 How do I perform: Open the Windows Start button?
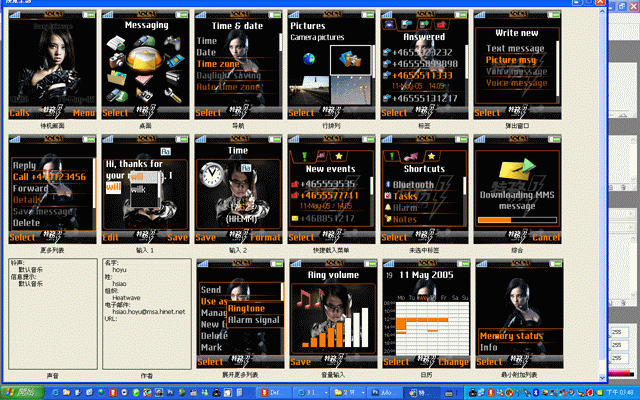click(22, 393)
